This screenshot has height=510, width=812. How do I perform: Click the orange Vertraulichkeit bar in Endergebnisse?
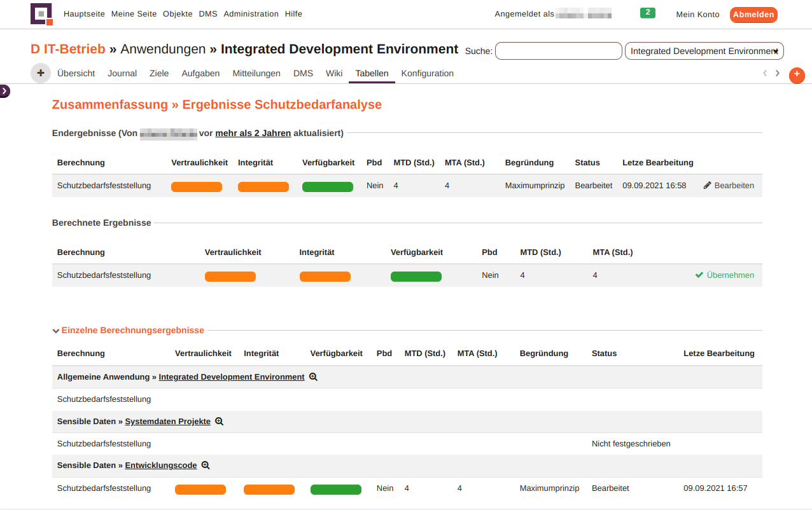tap(197, 186)
